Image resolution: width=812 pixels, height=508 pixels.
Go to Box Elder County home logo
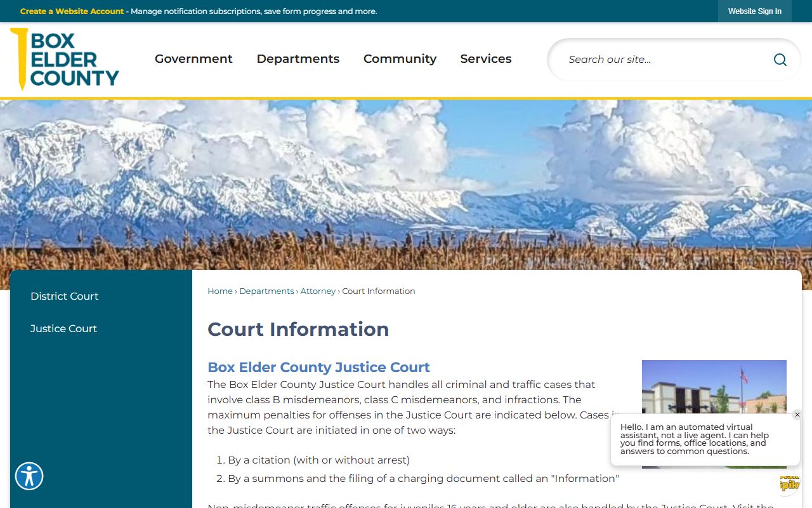[x=65, y=58]
